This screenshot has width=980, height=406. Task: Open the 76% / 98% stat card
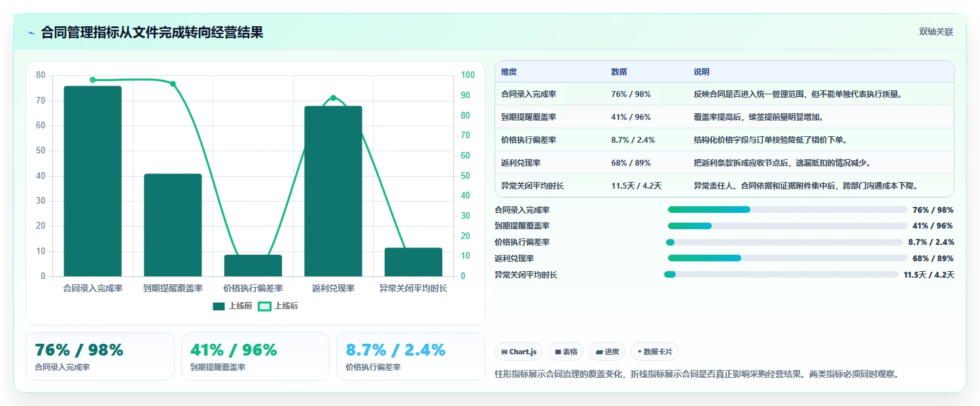pos(100,356)
